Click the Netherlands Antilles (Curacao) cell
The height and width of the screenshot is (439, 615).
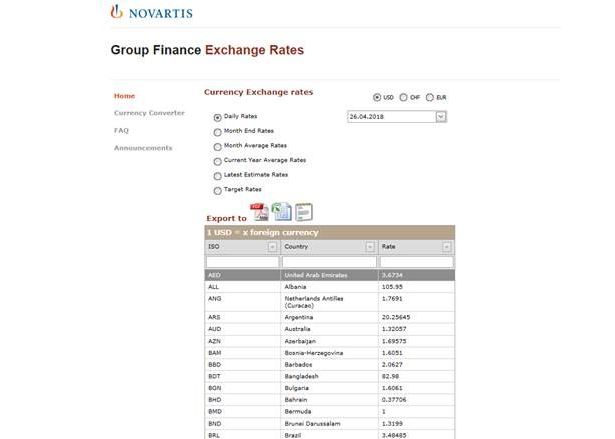[x=329, y=302]
